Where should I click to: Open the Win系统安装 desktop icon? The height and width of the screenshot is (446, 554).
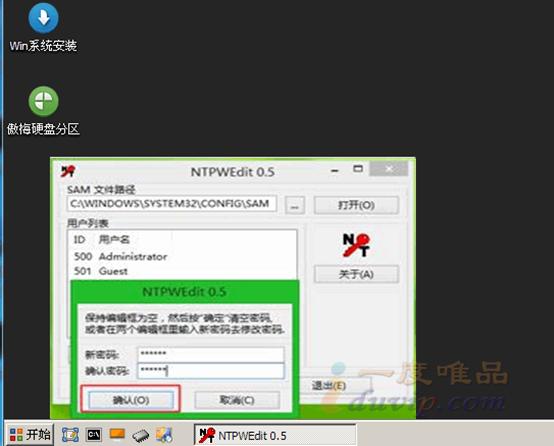coord(43,28)
